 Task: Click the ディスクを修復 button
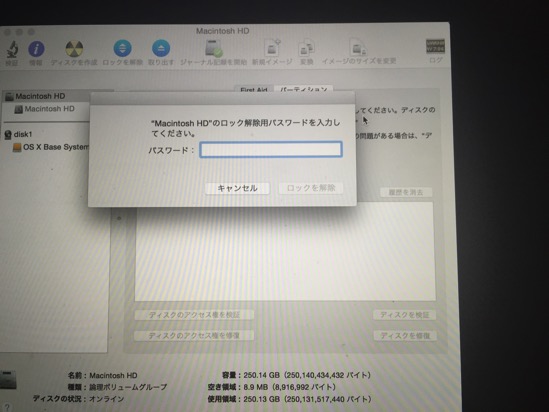(x=405, y=336)
